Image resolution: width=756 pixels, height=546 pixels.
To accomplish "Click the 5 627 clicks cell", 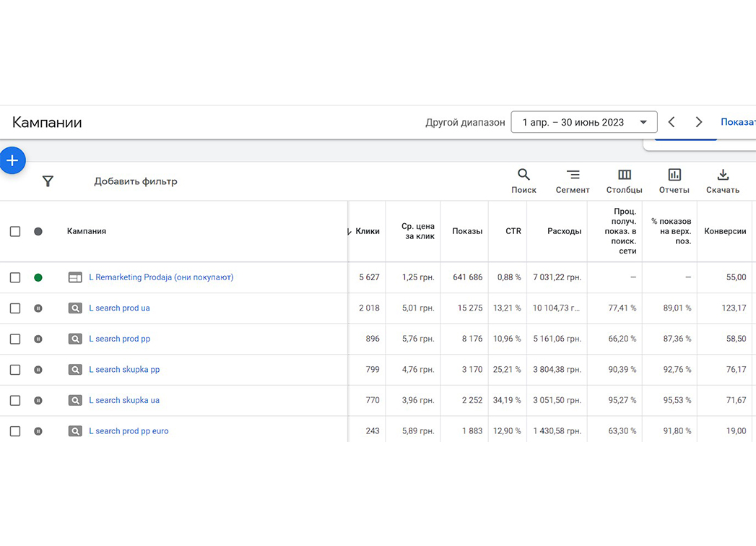I will (369, 277).
